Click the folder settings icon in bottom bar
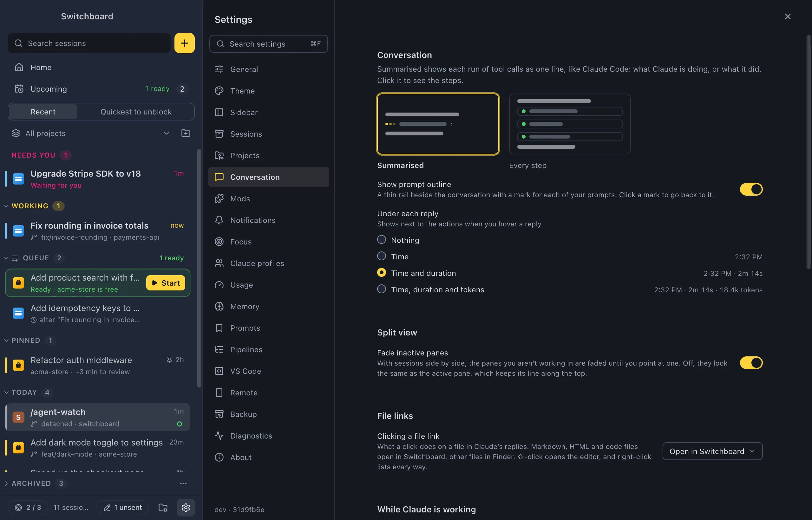 pos(163,507)
